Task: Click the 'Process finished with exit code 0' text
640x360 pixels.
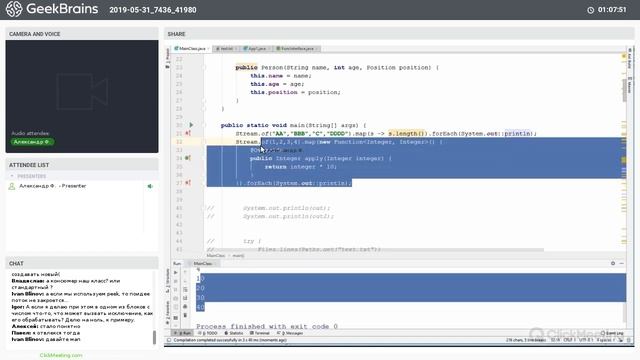Action: (x=267, y=327)
